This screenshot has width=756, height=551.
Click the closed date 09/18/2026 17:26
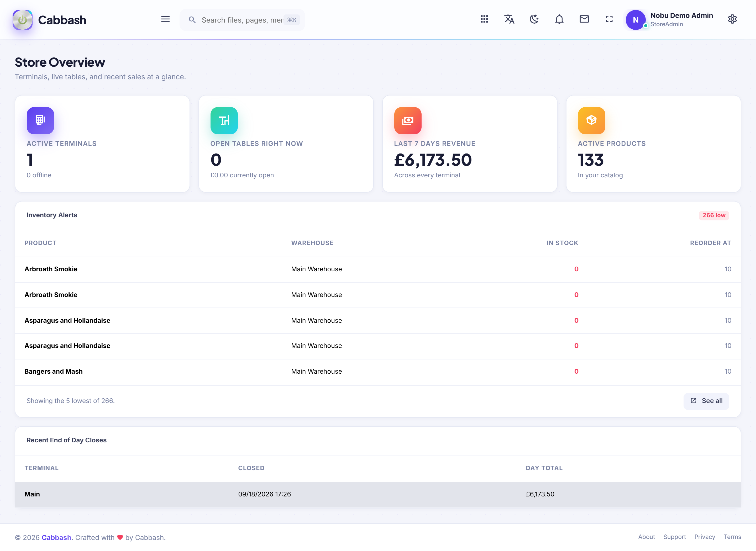(265, 494)
